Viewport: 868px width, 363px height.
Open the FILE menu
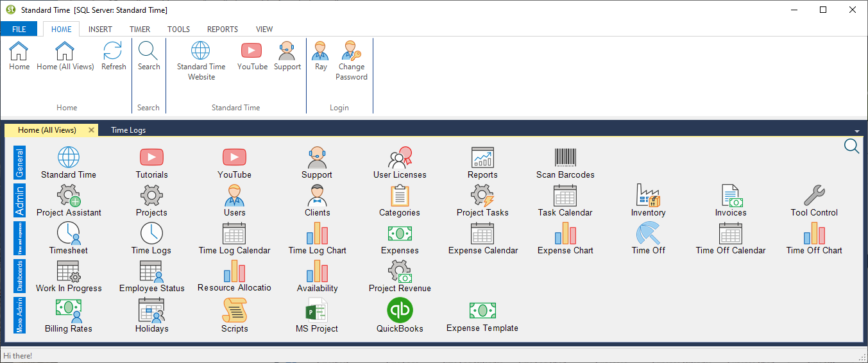pos(19,29)
